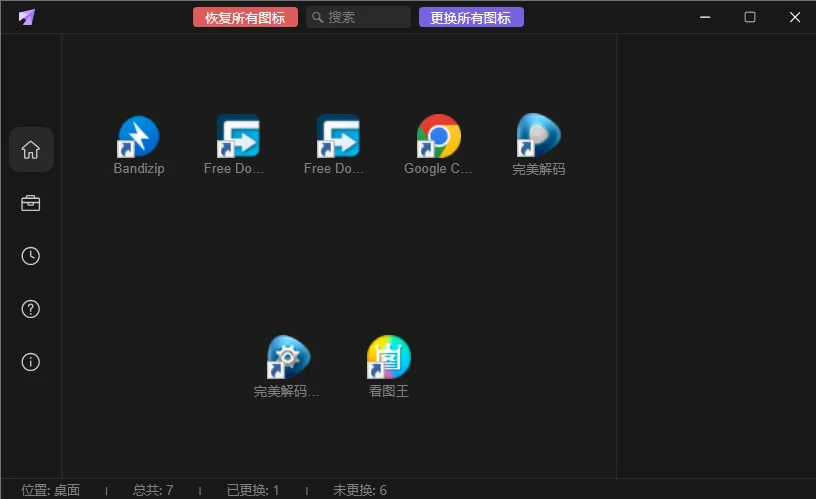Click the 看图王 label text
The image size is (816, 499).
click(389, 391)
